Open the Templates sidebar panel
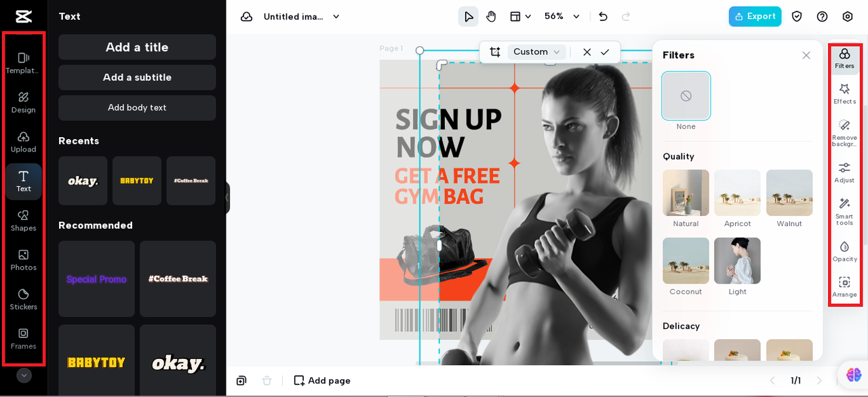The height and width of the screenshot is (397, 868). pos(23,63)
